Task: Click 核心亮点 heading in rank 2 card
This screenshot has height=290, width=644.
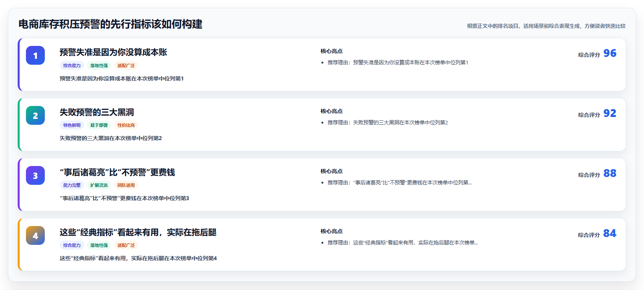Action: click(x=332, y=111)
